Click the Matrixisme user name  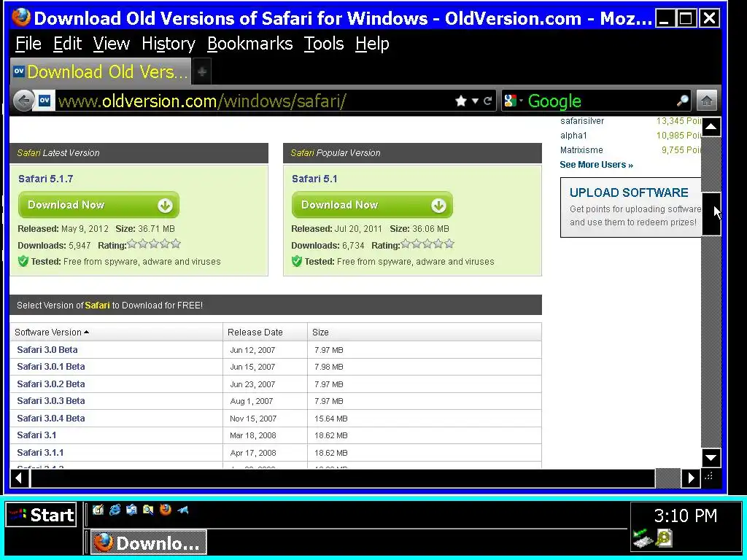[581, 150]
